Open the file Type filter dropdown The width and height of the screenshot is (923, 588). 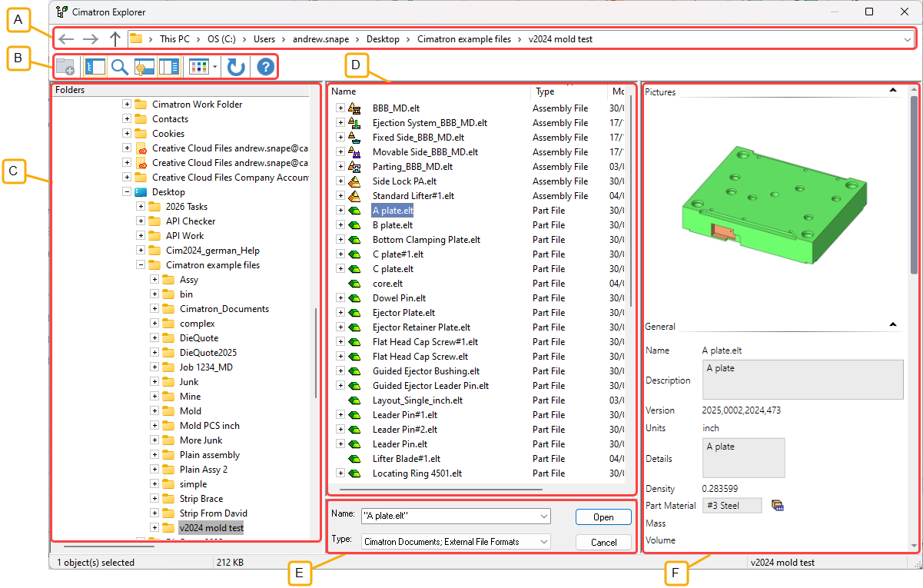544,542
